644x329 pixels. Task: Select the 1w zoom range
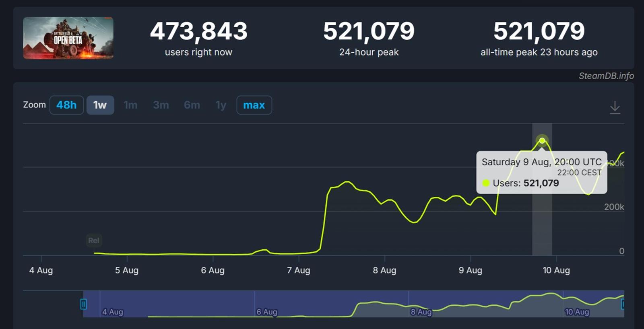pyautogui.click(x=100, y=105)
